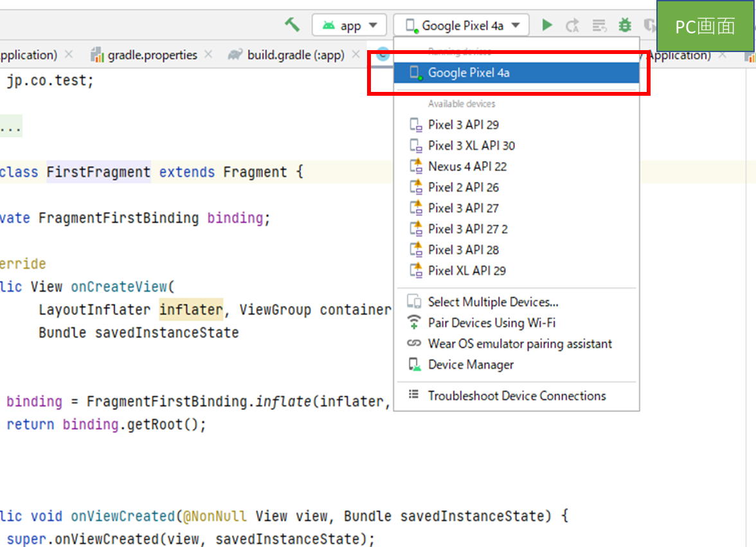756x547 pixels.
Task: Open Wear OS emulator pairing assistant
Action: pyautogui.click(x=516, y=344)
